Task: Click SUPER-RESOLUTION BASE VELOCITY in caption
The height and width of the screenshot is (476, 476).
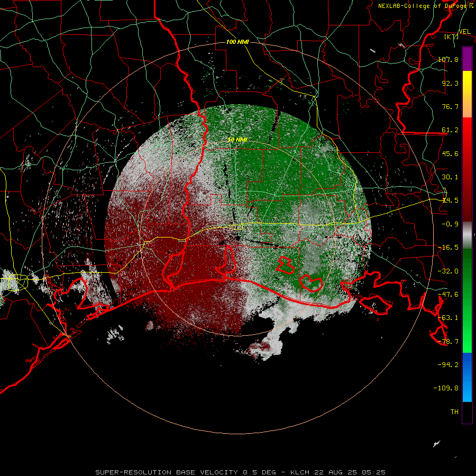Action: (x=167, y=472)
